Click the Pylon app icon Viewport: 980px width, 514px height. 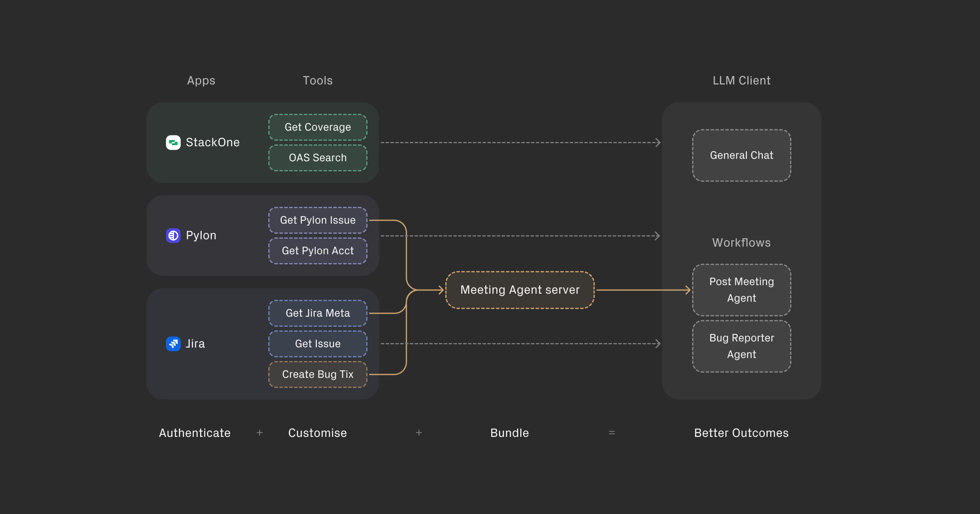pos(173,235)
